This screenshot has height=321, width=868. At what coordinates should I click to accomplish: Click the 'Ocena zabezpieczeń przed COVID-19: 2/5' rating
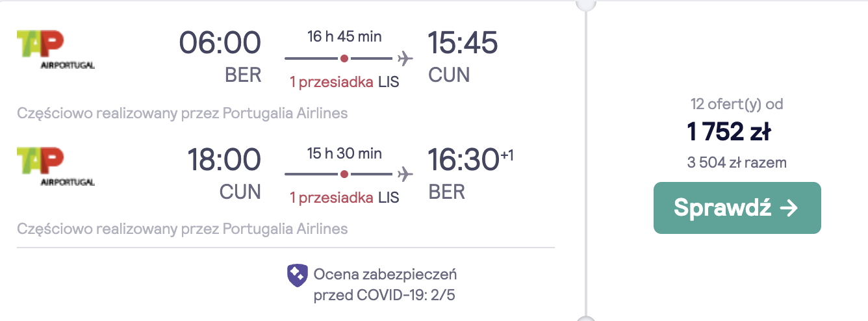386,285
